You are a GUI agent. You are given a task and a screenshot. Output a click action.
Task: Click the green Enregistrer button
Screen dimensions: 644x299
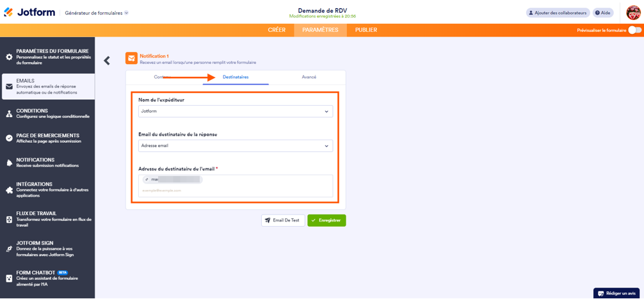326,220
